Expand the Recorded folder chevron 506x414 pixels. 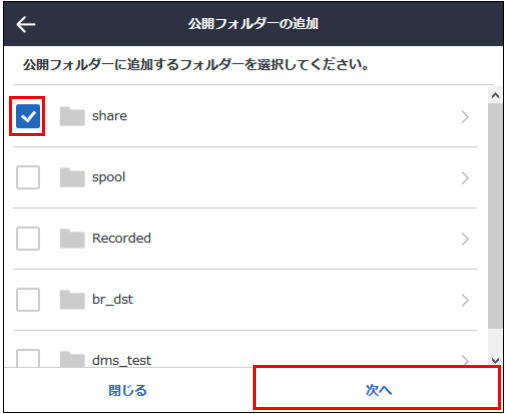tap(465, 239)
